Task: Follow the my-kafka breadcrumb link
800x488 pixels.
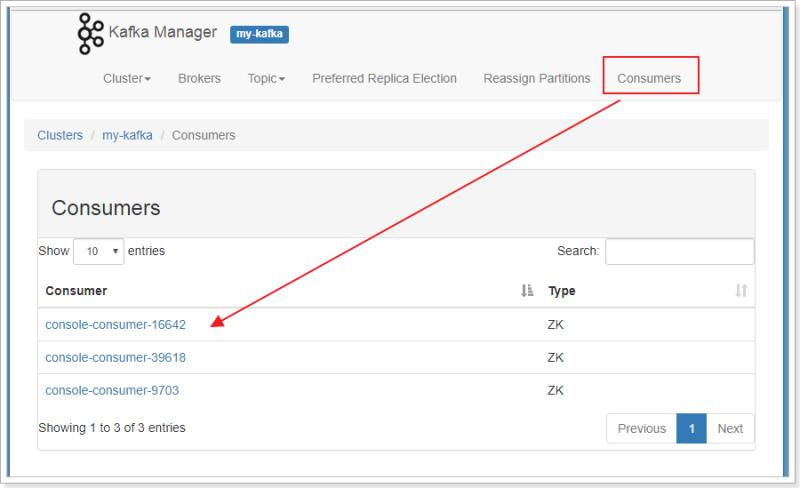Action: (127, 135)
